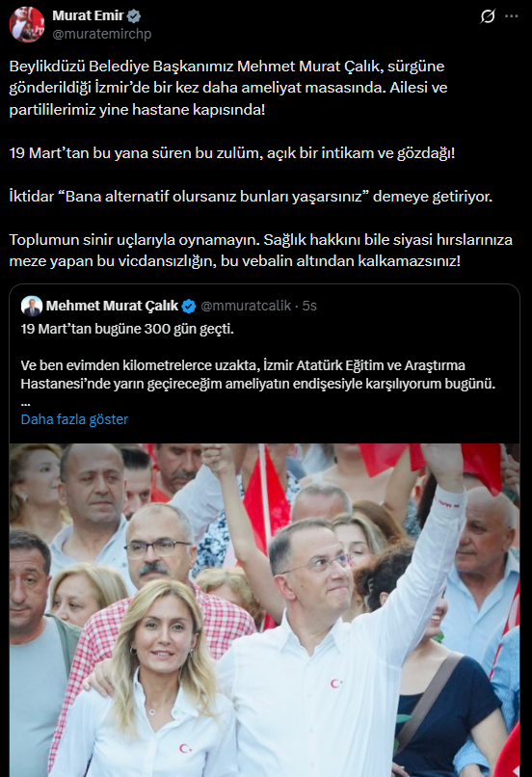This screenshot has height=777, width=532.
Task: Open Murat Emir's profile avatar
Action: pyautogui.click(x=27, y=24)
